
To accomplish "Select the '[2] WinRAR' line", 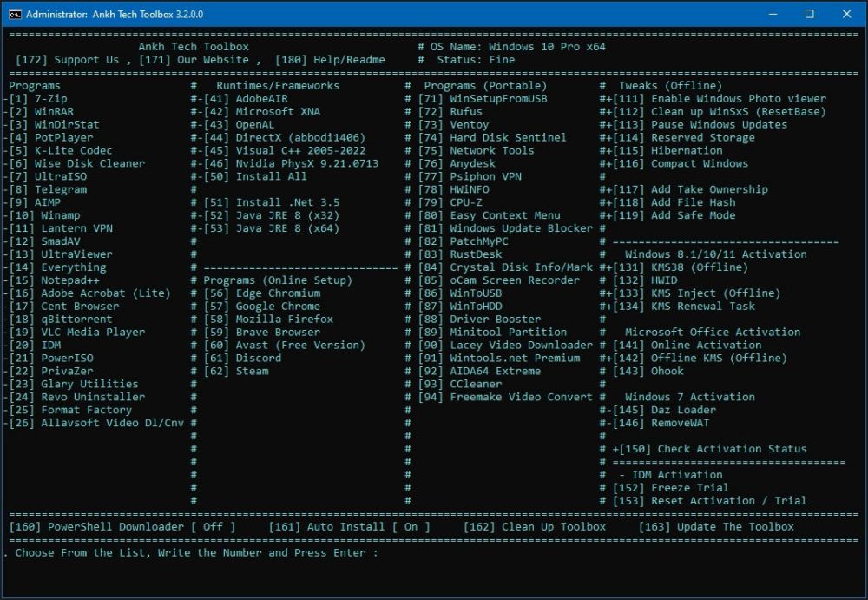I will click(x=42, y=111).
